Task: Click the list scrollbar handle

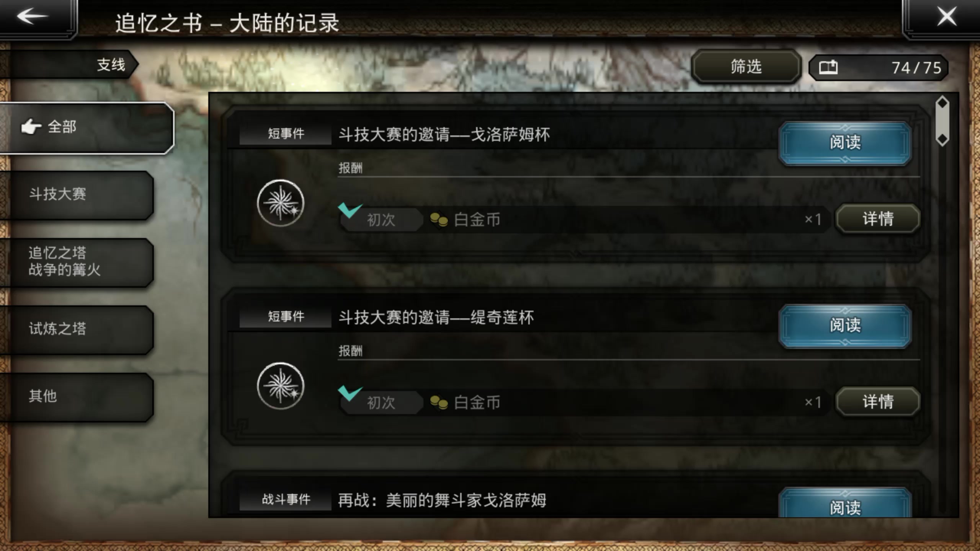Action: point(942,121)
